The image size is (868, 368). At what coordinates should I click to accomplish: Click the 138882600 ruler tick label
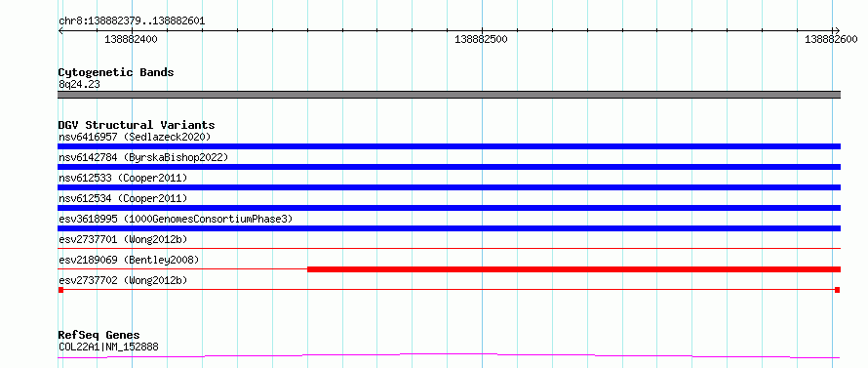[x=831, y=39]
